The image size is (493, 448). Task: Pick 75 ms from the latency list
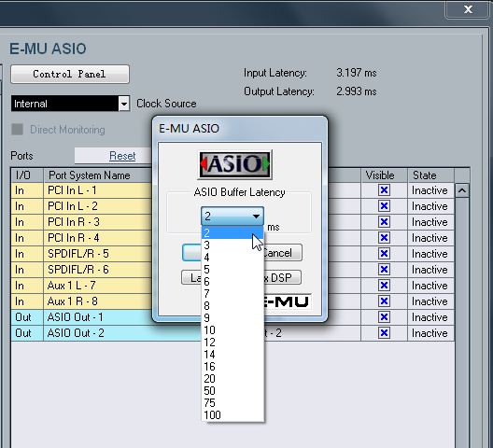coord(232,402)
